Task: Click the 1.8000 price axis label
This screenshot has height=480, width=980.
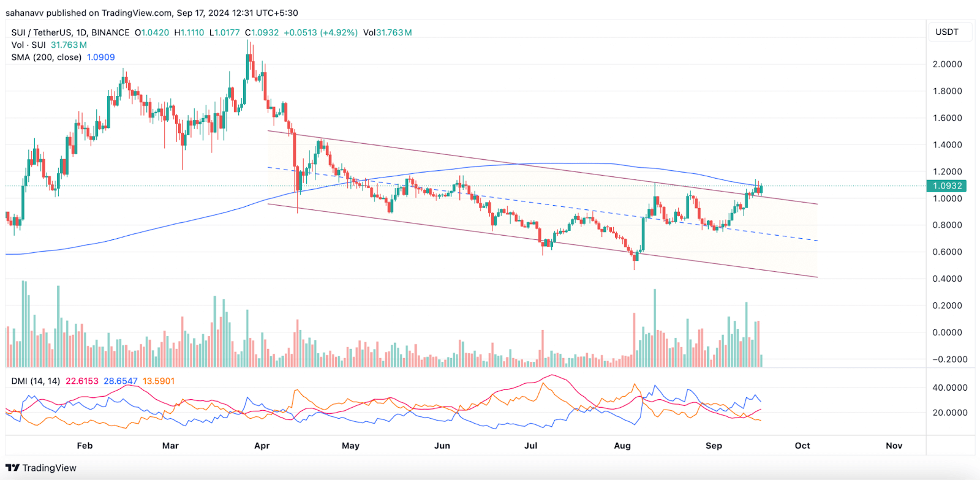Action: coord(947,91)
